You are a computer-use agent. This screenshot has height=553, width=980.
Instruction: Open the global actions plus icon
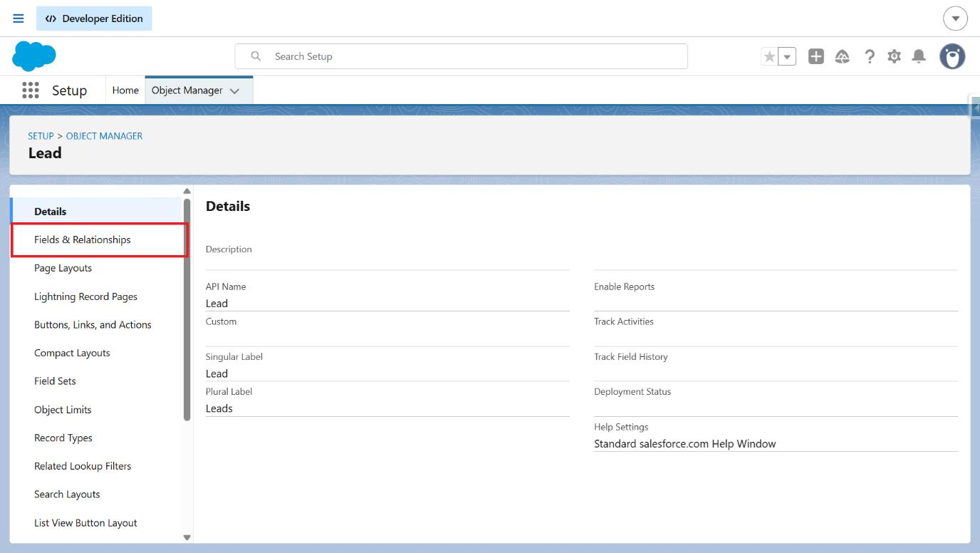click(x=816, y=56)
